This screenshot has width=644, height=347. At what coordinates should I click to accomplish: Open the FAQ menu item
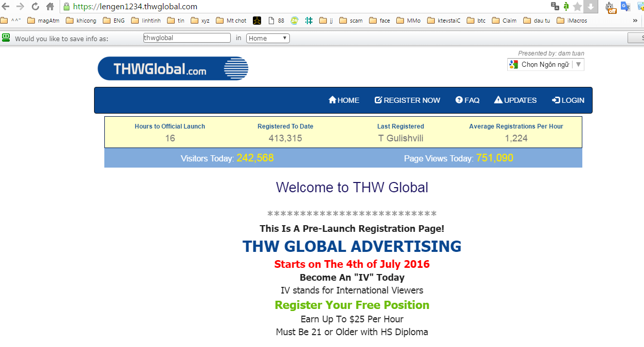tap(468, 100)
